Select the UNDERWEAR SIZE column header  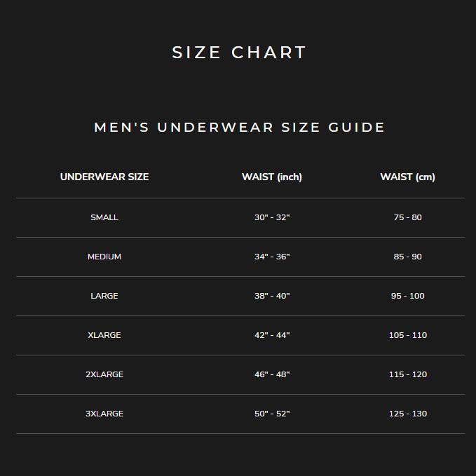[x=104, y=177]
